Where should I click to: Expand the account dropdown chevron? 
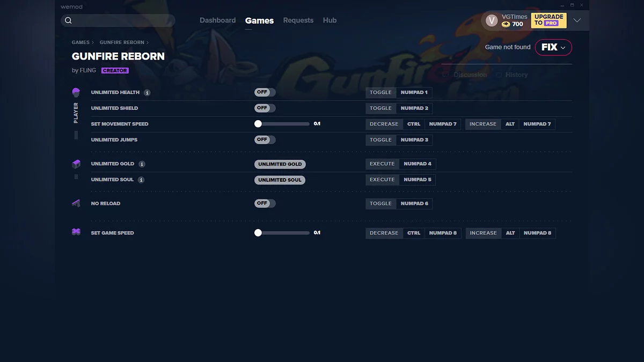(x=577, y=20)
